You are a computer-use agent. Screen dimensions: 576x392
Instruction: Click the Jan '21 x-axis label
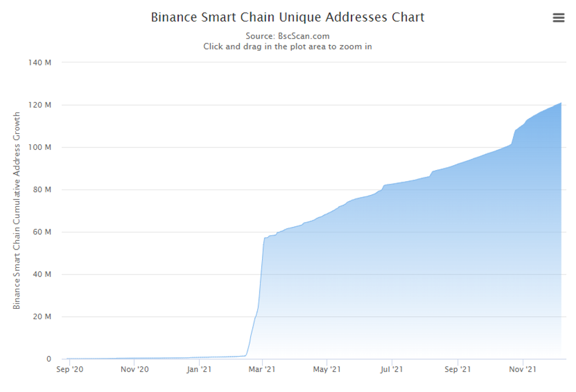[x=199, y=369]
